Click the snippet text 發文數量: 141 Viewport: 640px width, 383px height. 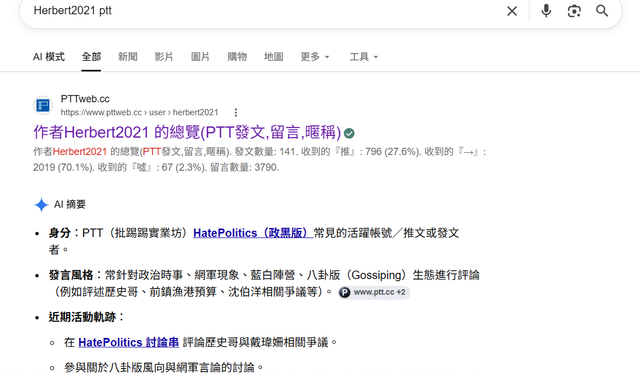pyautogui.click(x=266, y=152)
